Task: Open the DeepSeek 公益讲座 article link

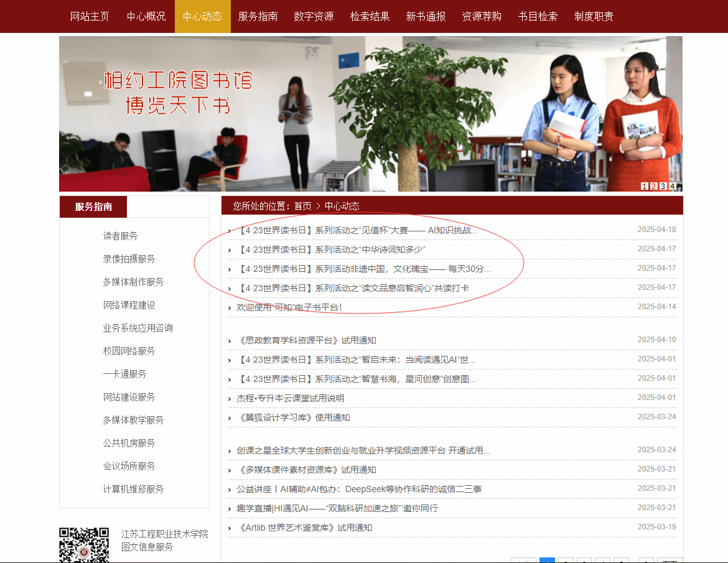Action: (x=359, y=489)
